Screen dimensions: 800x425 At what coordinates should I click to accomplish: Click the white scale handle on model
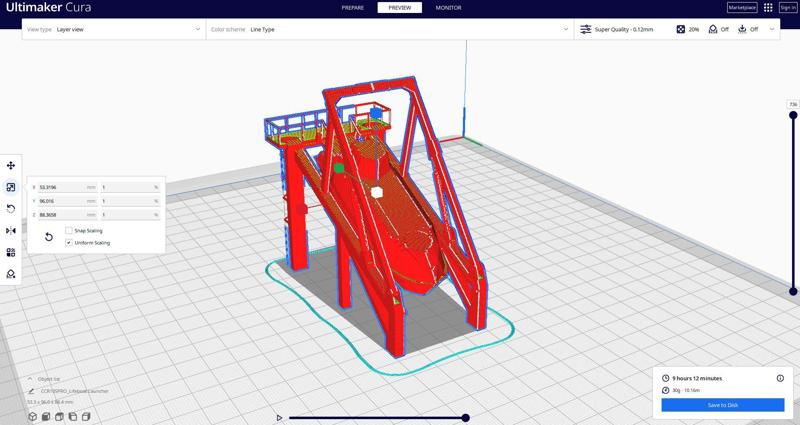tap(377, 192)
